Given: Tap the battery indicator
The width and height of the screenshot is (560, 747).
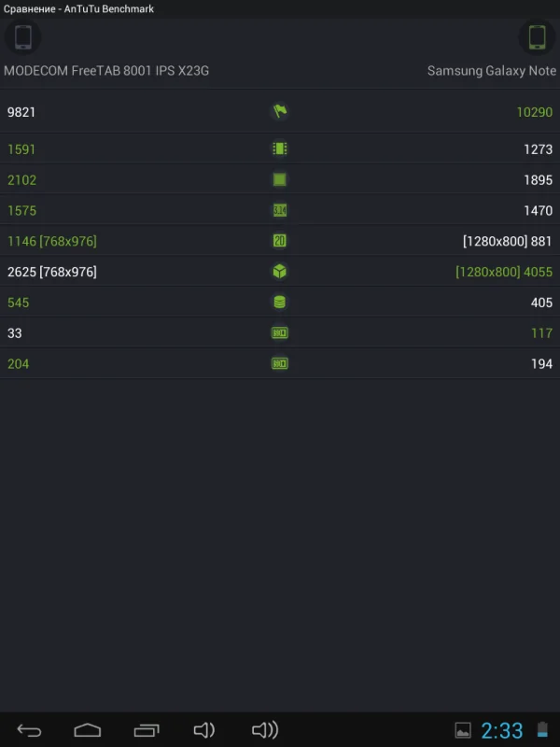Looking at the screenshot, I should click(x=543, y=729).
